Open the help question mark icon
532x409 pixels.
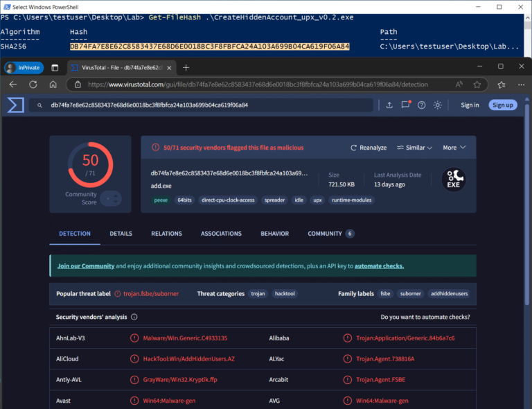pos(421,105)
